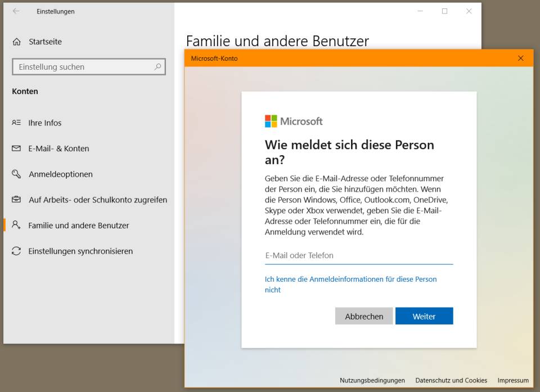This screenshot has width=540, height=392.
Task: Click the Weiter button
Action: point(424,316)
